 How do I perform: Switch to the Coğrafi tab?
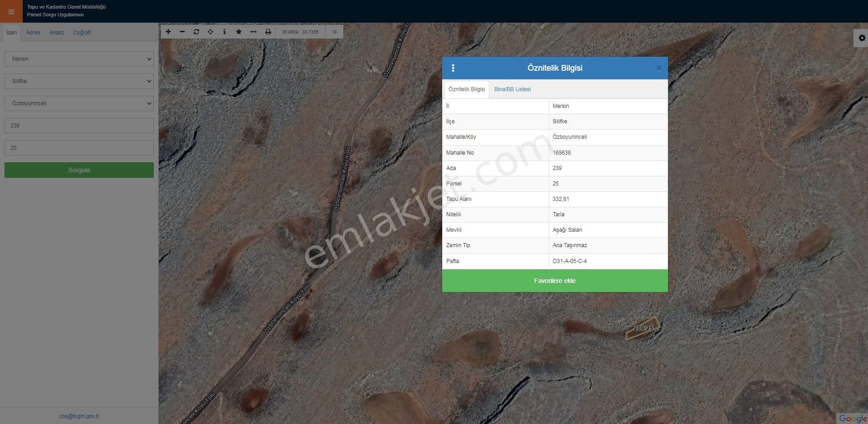tap(82, 33)
